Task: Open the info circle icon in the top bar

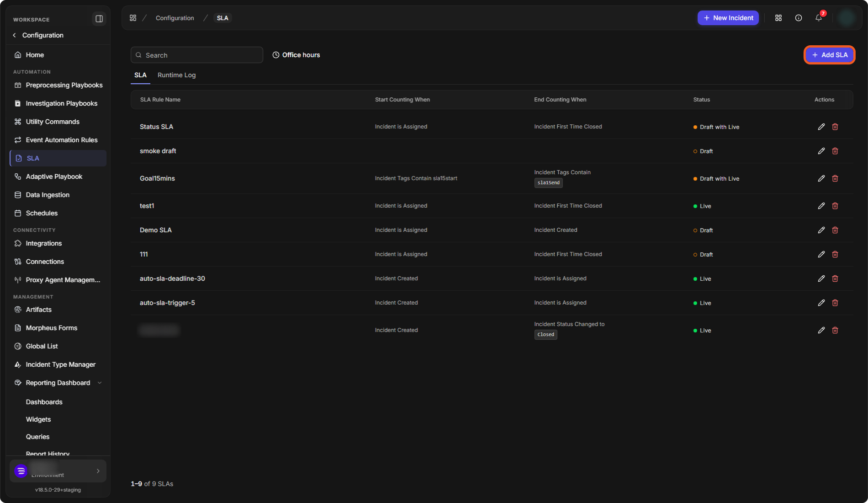Action: [799, 18]
